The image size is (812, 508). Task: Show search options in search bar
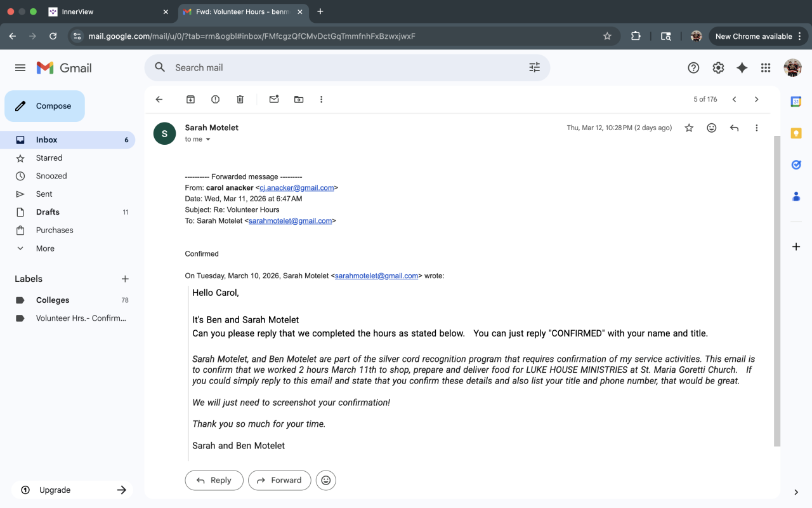pos(534,68)
